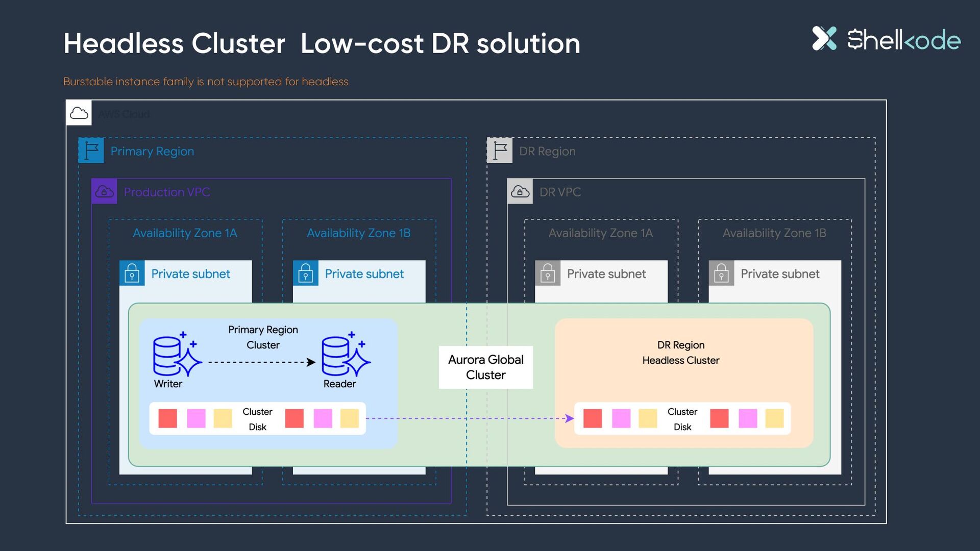Click lock icon in DR Zone 1A subnet
Screen dimensions: 980x551
[548, 273]
